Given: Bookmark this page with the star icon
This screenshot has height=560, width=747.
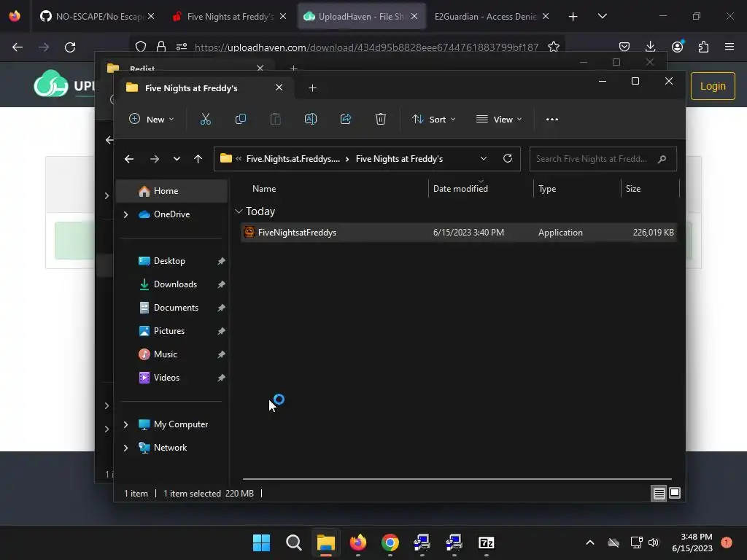Looking at the screenshot, I should pos(553,47).
